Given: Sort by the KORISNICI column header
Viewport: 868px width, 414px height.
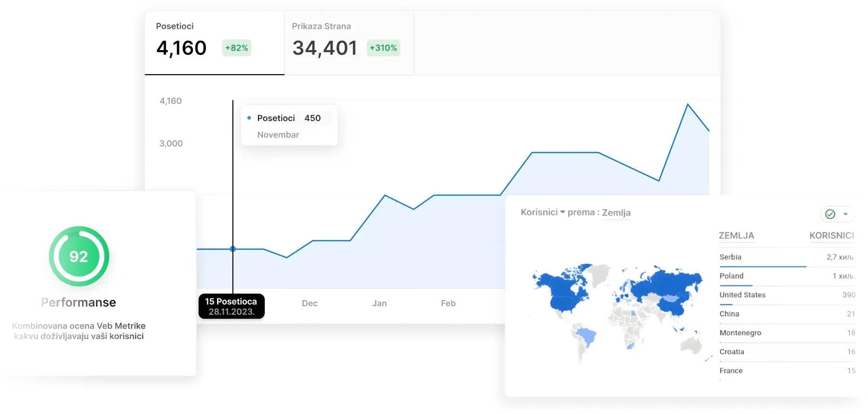Looking at the screenshot, I should 831,236.
